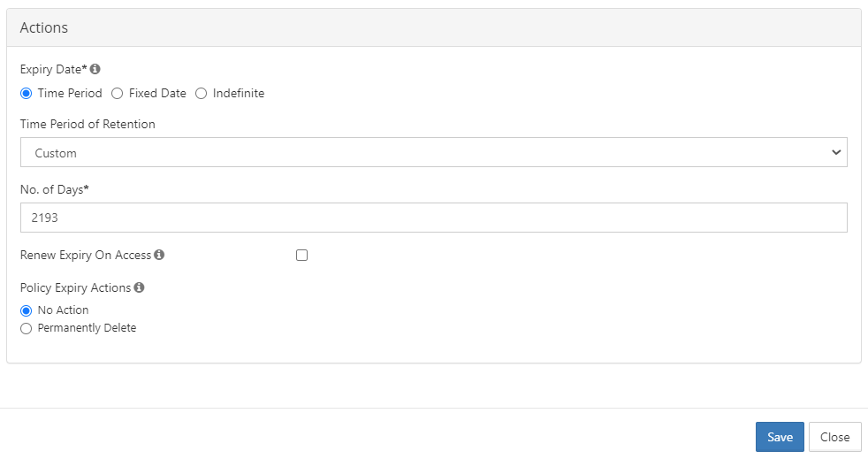Click the Renew Expiry On Access label text

coord(86,255)
